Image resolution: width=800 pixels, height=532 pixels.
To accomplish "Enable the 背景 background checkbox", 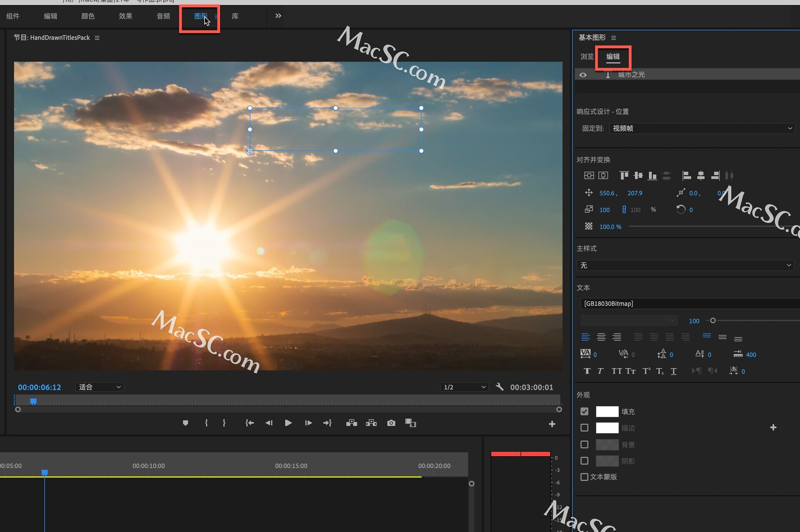I will pyautogui.click(x=584, y=444).
